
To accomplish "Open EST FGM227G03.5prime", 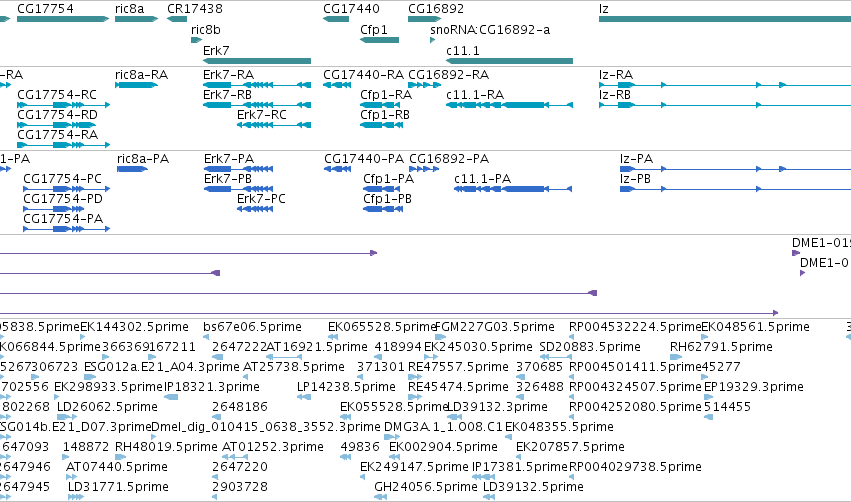I will pyautogui.click(x=495, y=327).
